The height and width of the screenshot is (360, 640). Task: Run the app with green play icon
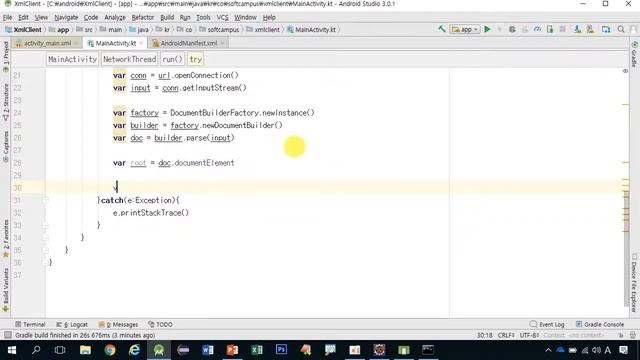[x=487, y=29]
